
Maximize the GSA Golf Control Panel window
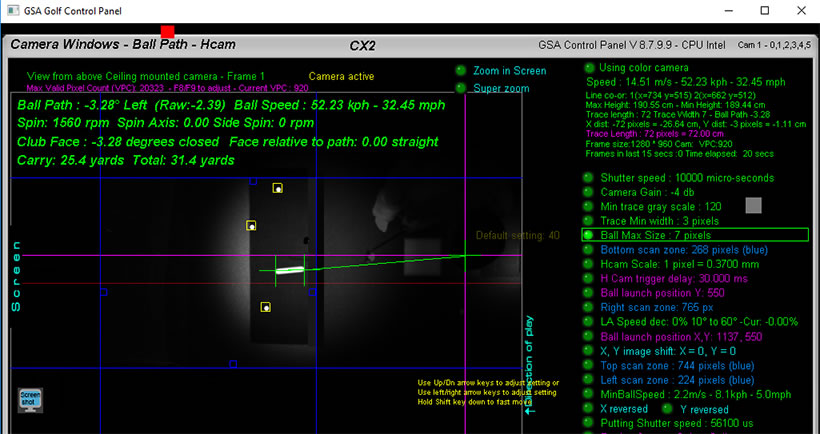[765, 10]
